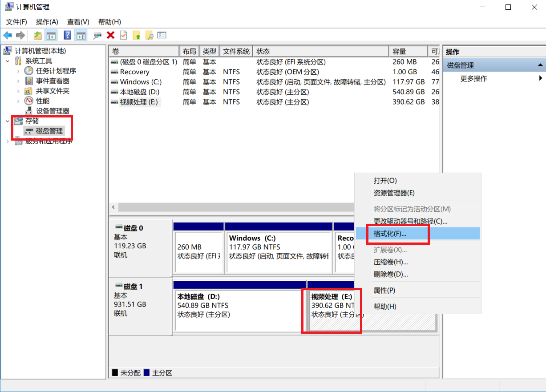Click the blue Back arrow in toolbar
The width and height of the screenshot is (546, 392).
pos(8,35)
